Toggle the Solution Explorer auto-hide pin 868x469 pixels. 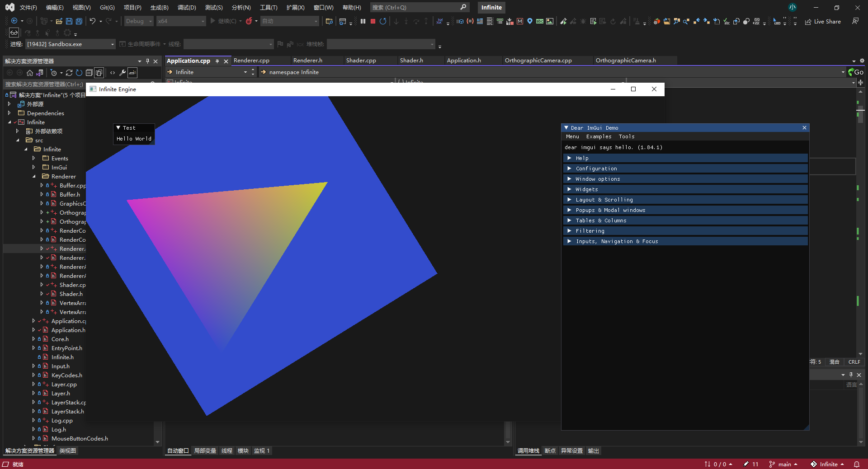147,61
